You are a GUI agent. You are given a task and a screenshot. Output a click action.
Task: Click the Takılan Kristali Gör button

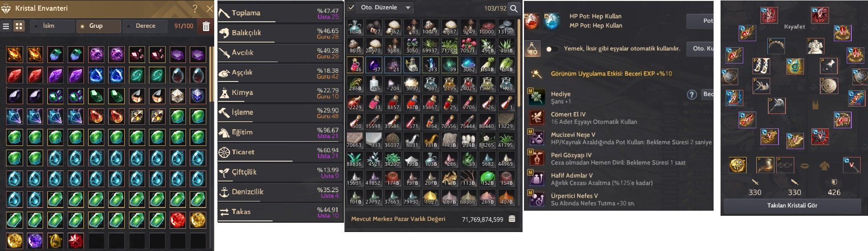click(792, 205)
